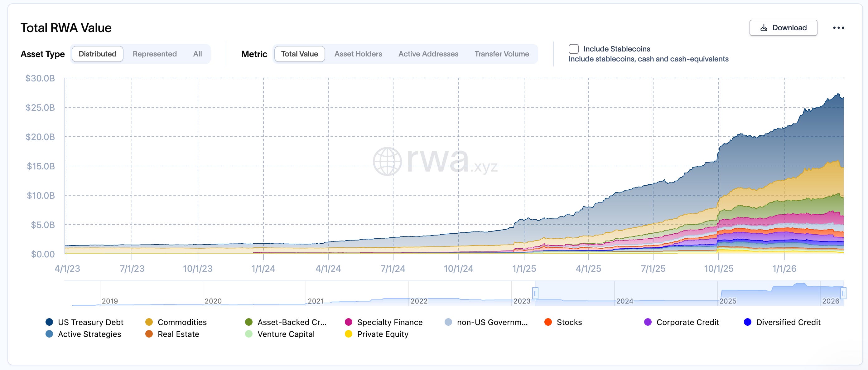
Task: Open the three-dot more options menu
Action: tap(838, 28)
